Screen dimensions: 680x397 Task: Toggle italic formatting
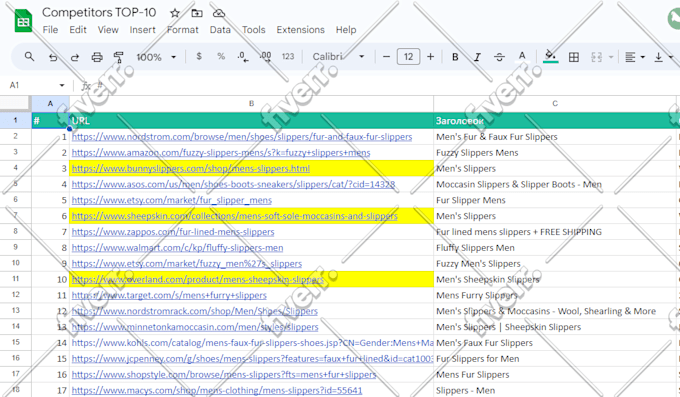coord(477,57)
